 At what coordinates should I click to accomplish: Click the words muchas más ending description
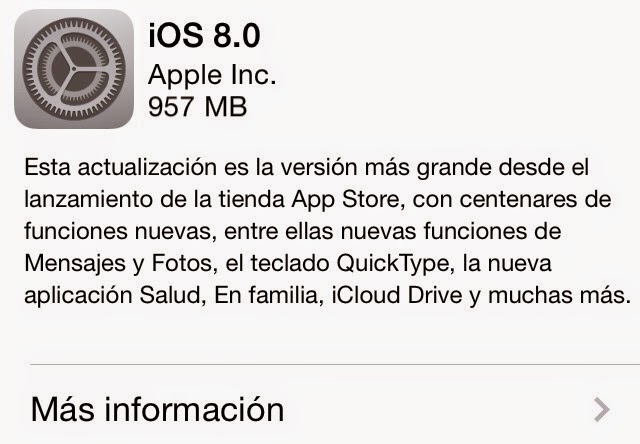pyautogui.click(x=560, y=295)
